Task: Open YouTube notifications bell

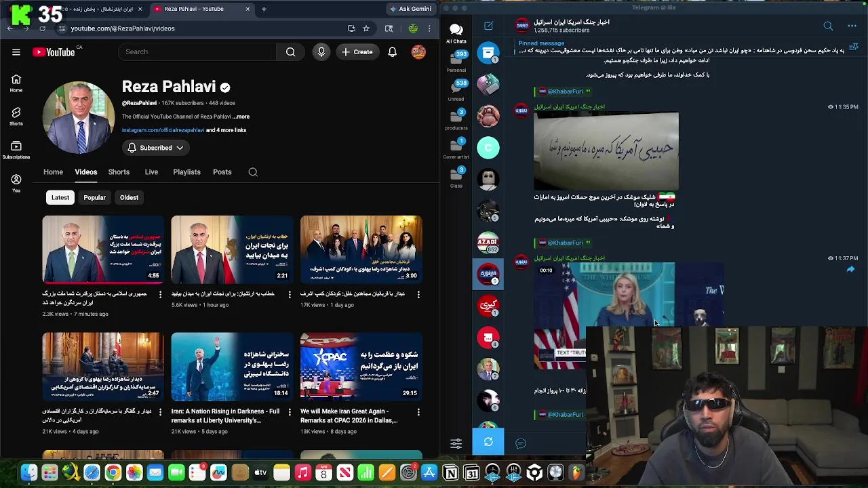Action: point(393,52)
